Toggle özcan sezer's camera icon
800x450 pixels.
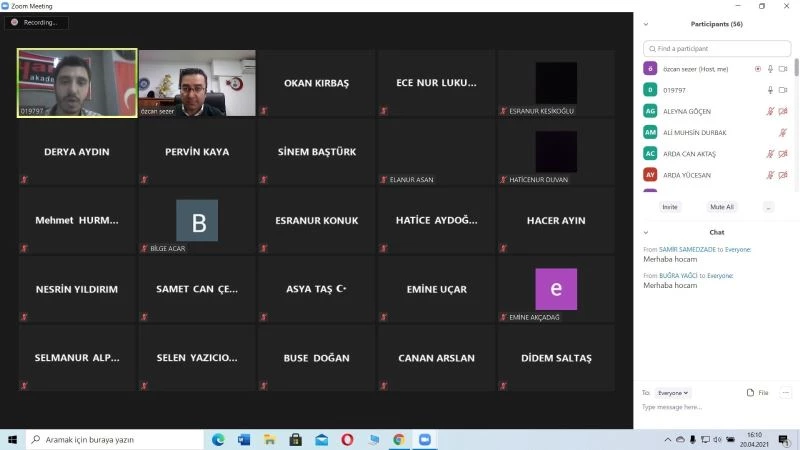783,69
